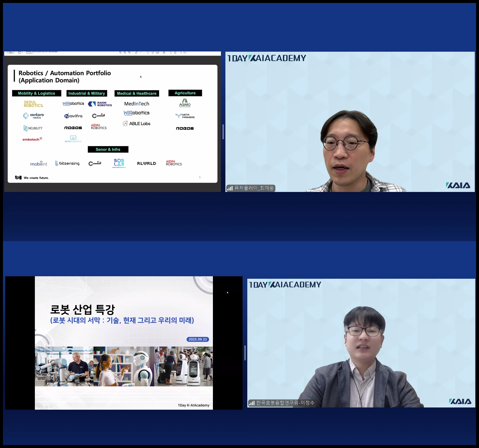This screenshot has height=448, width=479.
Task: Open the form fill/annotate toolbar icon
Action: pos(157,52)
